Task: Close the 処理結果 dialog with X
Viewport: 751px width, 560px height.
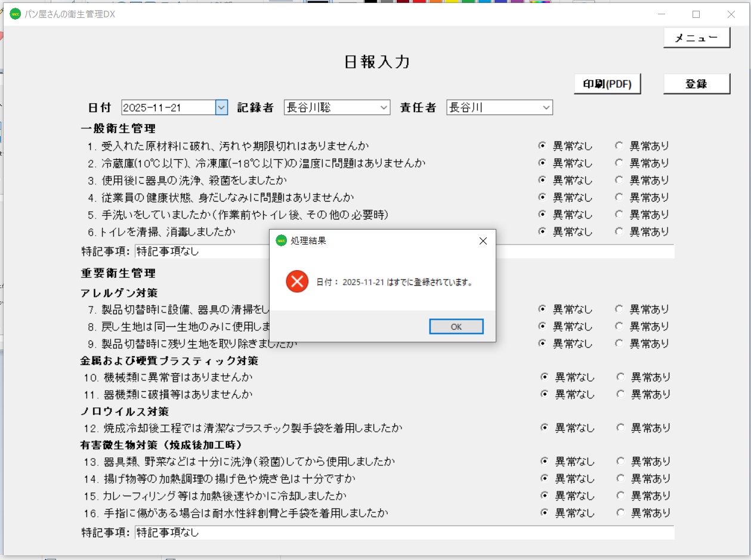Action: (483, 241)
